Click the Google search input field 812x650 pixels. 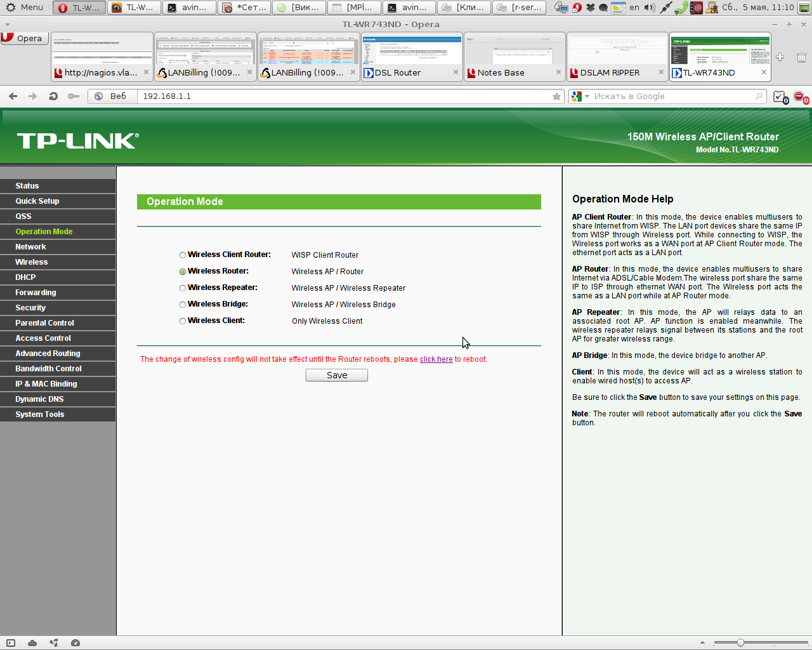click(x=672, y=96)
